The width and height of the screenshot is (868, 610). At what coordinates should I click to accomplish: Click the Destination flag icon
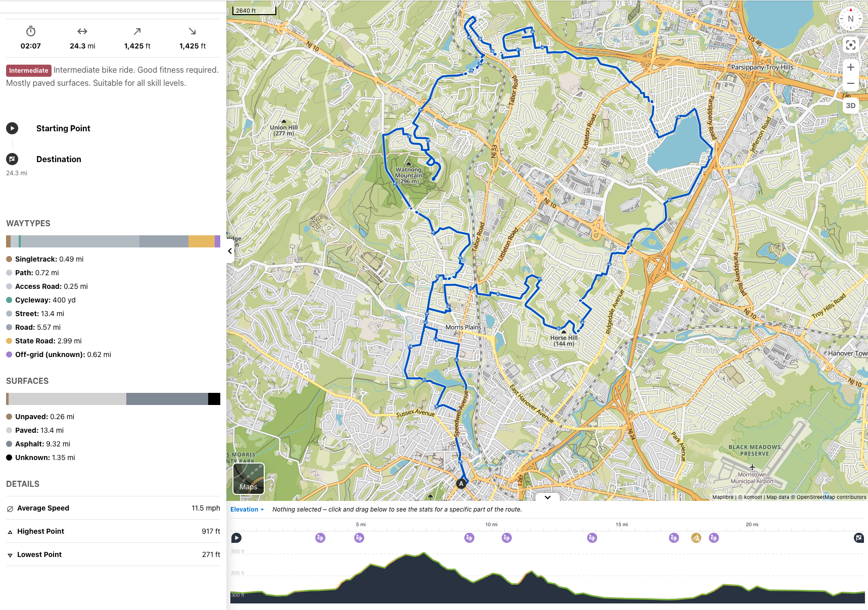[x=12, y=159]
